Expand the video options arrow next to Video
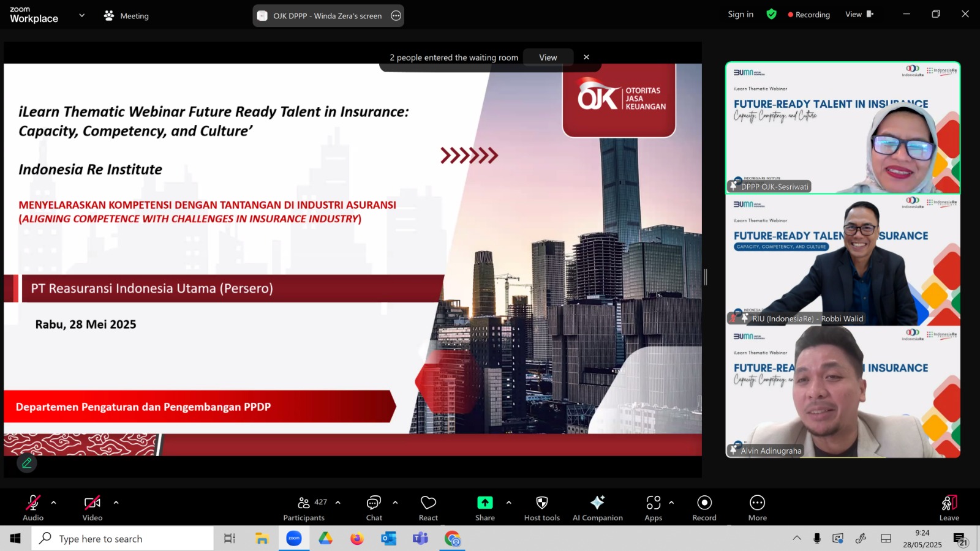The image size is (980, 551). [116, 503]
